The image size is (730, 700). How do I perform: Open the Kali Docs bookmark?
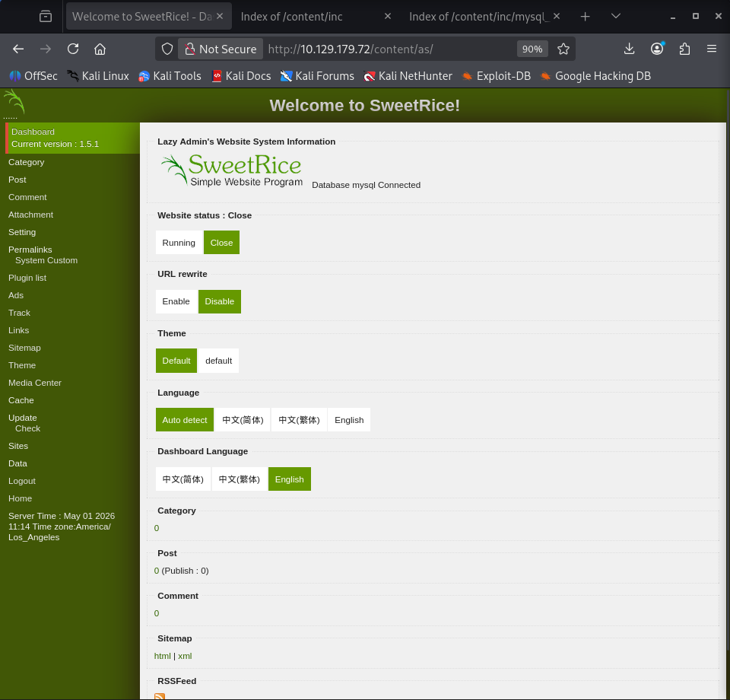241,76
